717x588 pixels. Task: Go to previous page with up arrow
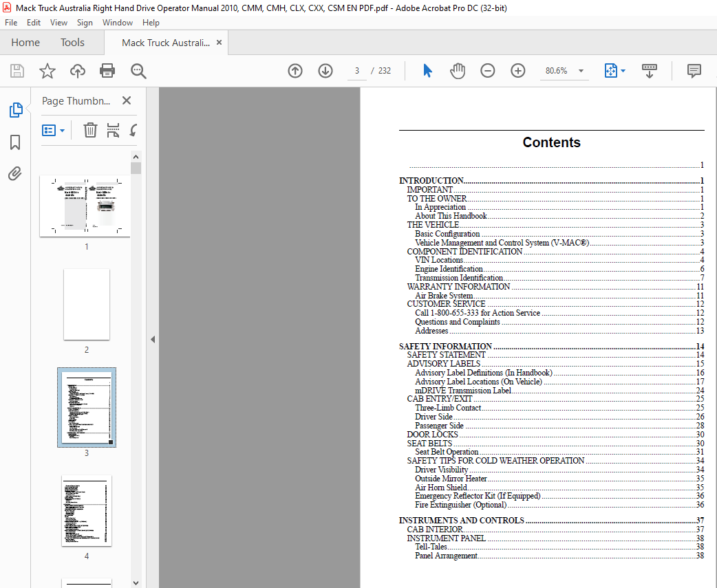click(295, 71)
